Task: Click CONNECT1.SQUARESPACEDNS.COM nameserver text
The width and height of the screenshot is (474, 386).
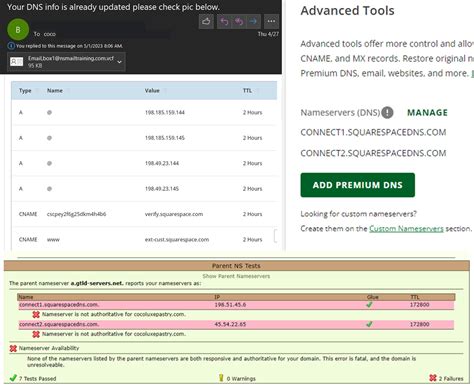Action: pyautogui.click(x=373, y=132)
